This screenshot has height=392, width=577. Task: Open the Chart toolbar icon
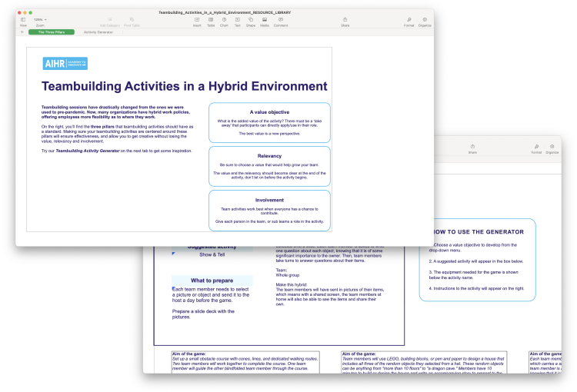[224, 19]
